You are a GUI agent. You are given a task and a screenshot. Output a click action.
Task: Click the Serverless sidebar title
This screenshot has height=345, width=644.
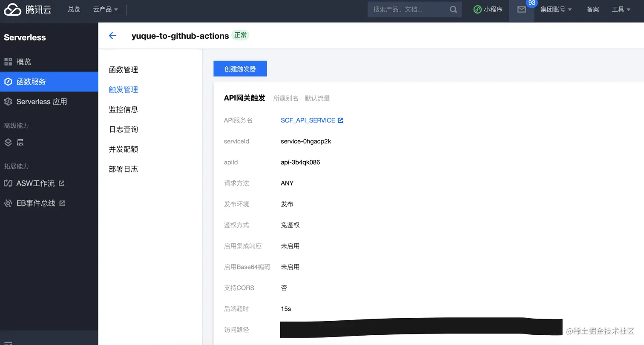coord(25,37)
